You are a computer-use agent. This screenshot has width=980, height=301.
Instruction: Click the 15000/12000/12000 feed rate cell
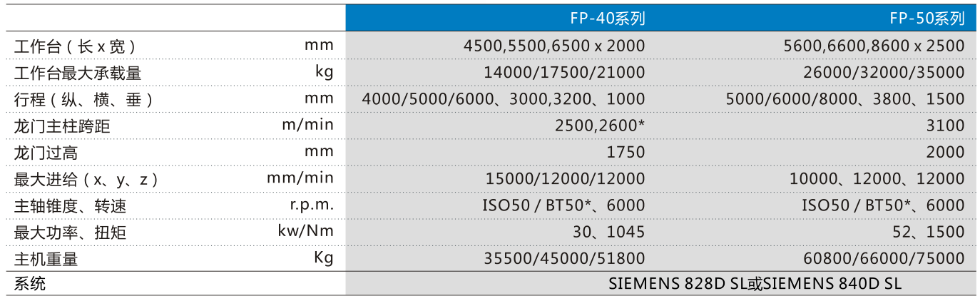pos(563,179)
